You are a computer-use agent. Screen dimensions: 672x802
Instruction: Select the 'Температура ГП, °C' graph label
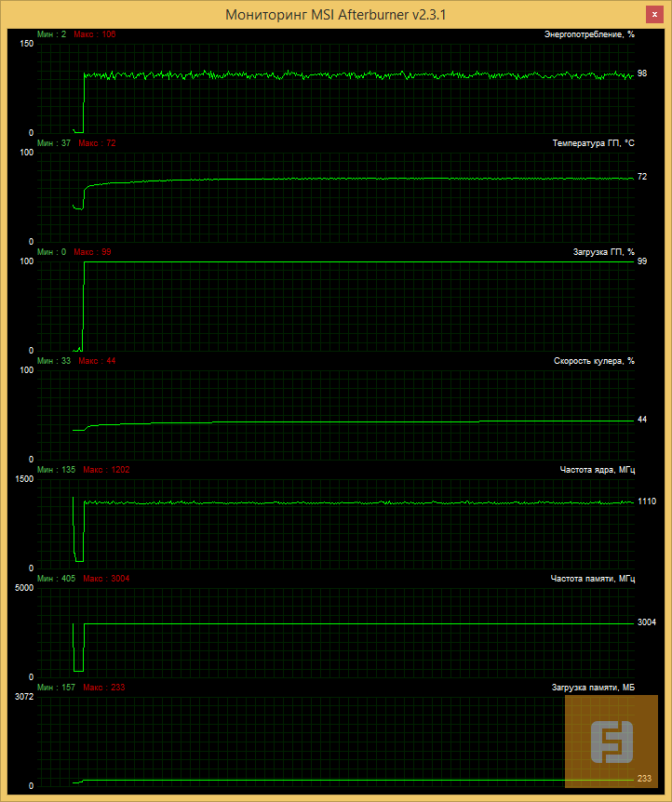tap(593, 143)
